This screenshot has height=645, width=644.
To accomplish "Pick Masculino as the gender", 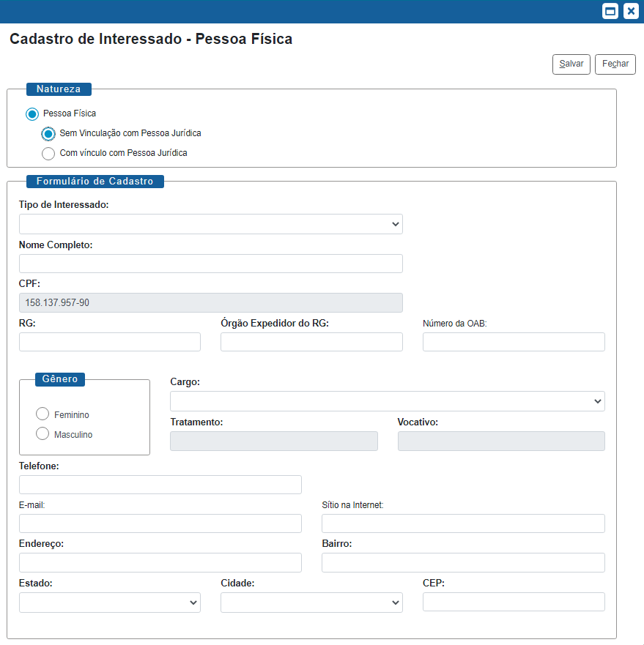I will [x=42, y=434].
